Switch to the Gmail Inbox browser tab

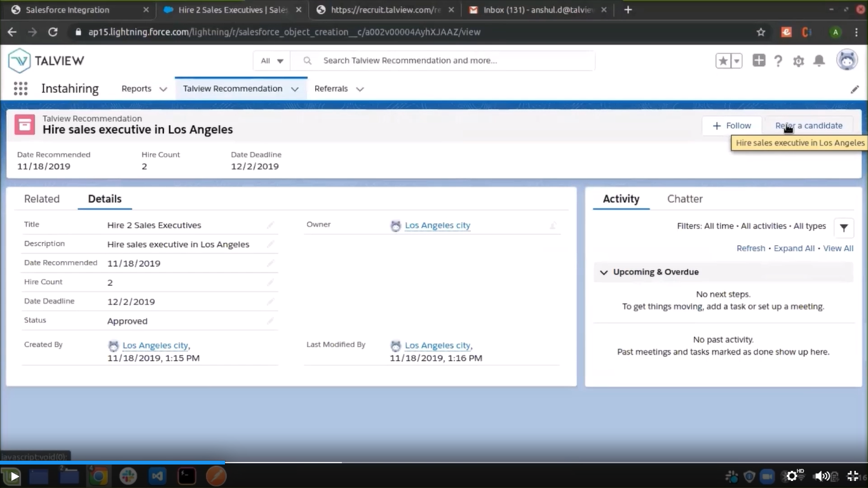(x=538, y=10)
